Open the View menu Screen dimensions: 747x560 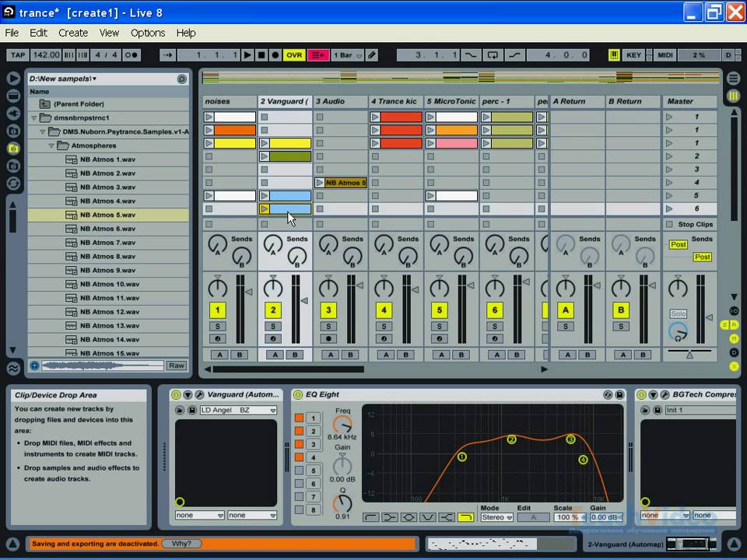click(109, 33)
